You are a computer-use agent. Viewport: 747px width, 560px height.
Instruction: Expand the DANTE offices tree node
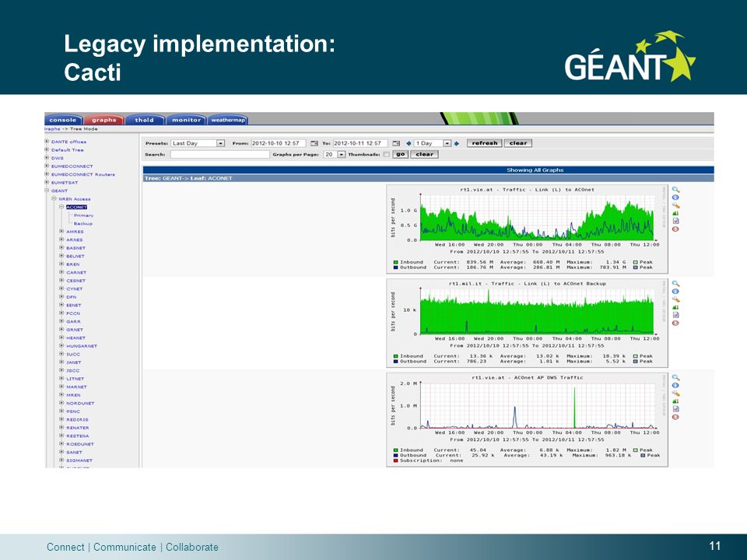[47, 142]
